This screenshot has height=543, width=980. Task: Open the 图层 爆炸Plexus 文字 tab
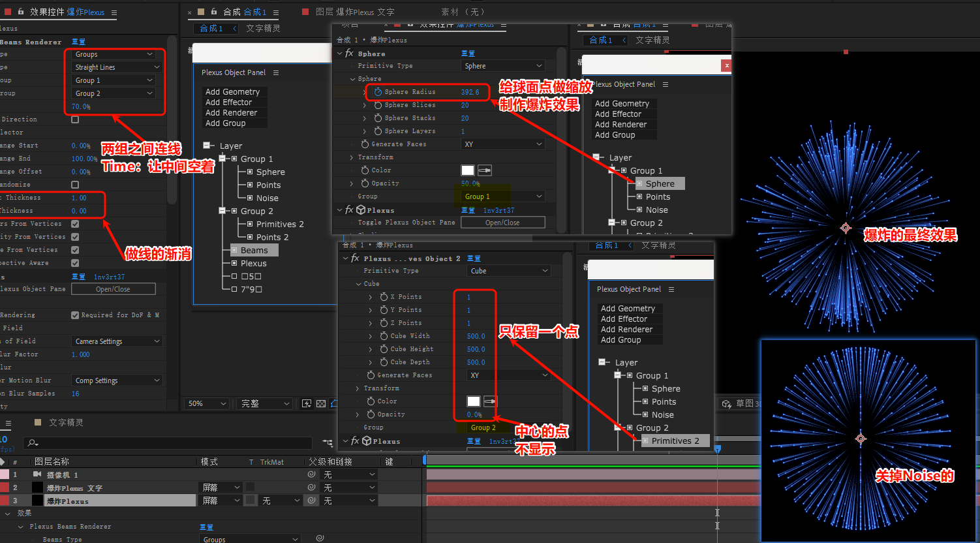pos(355,12)
